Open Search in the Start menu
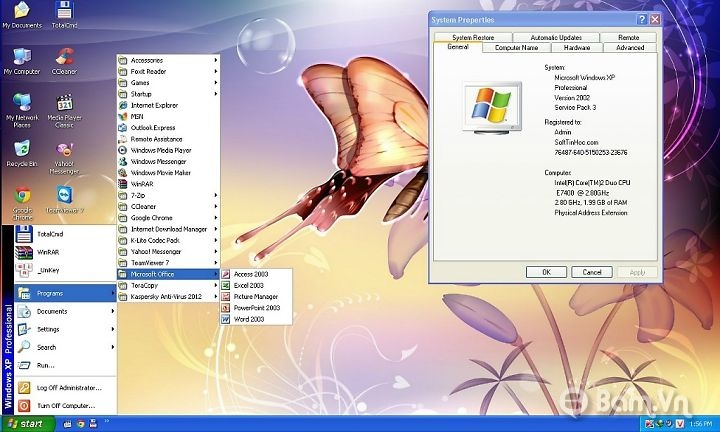Screen dimensions: 720x432 tap(65, 348)
